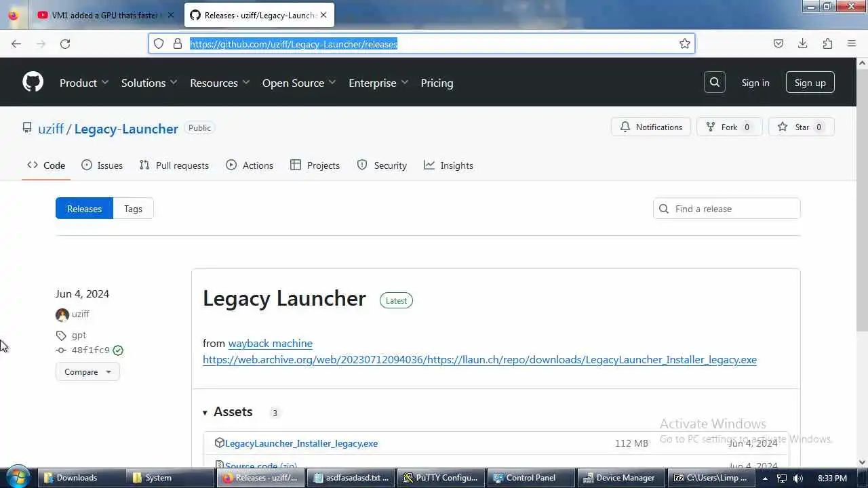
Task: Open the Firefox downloads panel
Action: click(803, 43)
